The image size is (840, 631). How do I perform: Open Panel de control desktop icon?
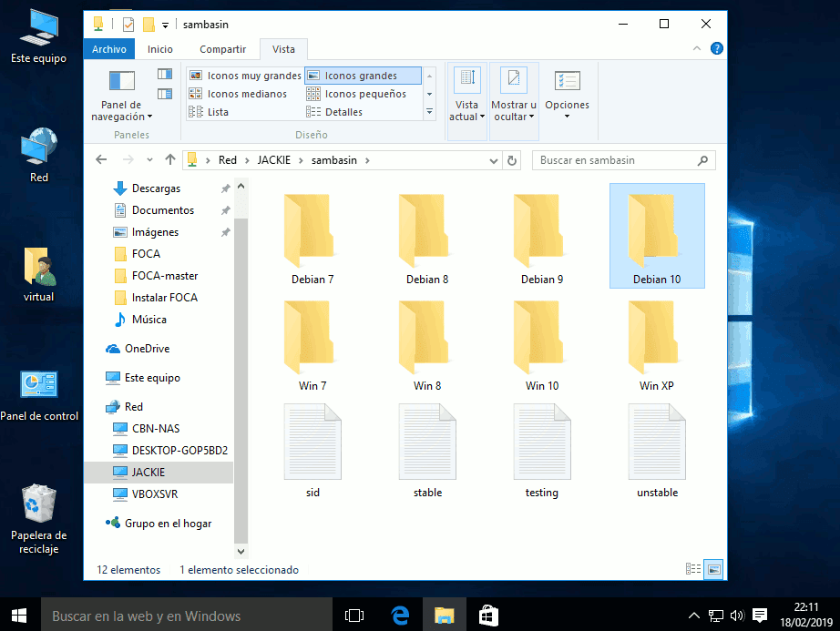[39, 395]
